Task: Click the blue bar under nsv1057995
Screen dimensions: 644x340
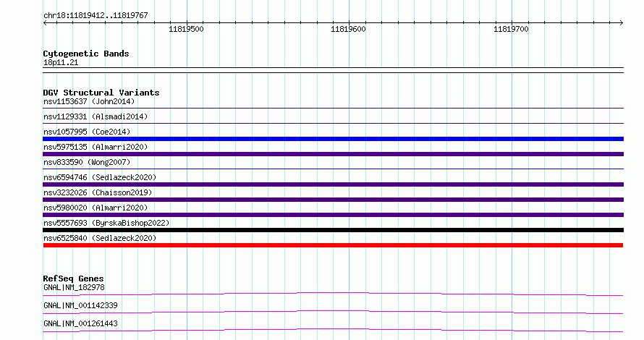Action: [x=333, y=139]
